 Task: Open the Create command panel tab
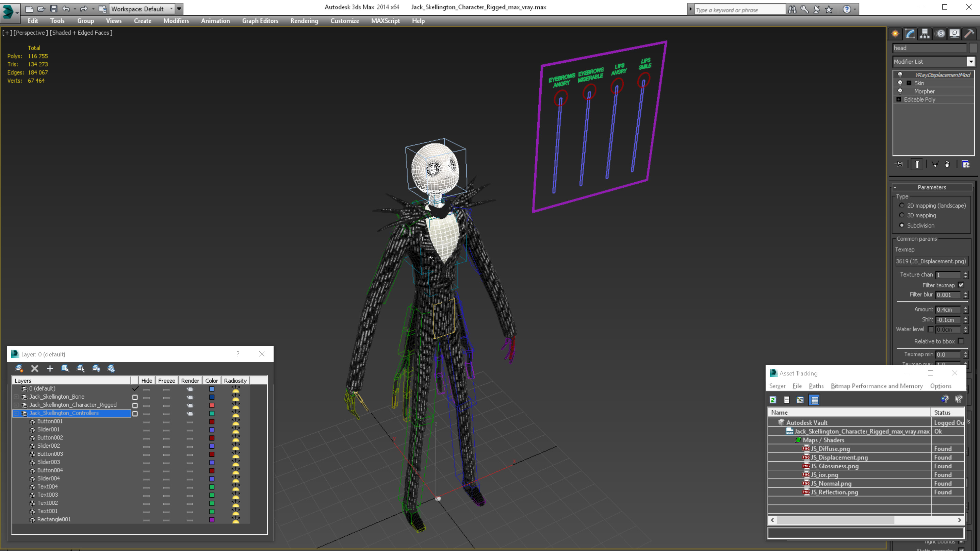[x=895, y=33]
